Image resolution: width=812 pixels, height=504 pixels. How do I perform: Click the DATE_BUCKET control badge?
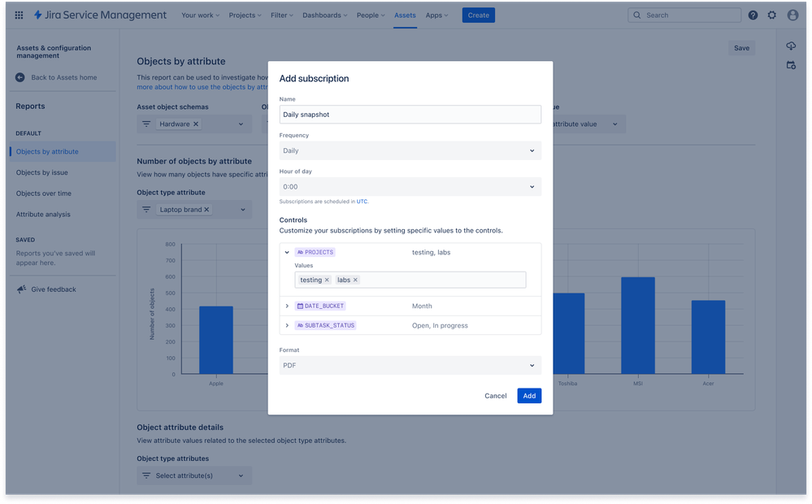click(320, 306)
